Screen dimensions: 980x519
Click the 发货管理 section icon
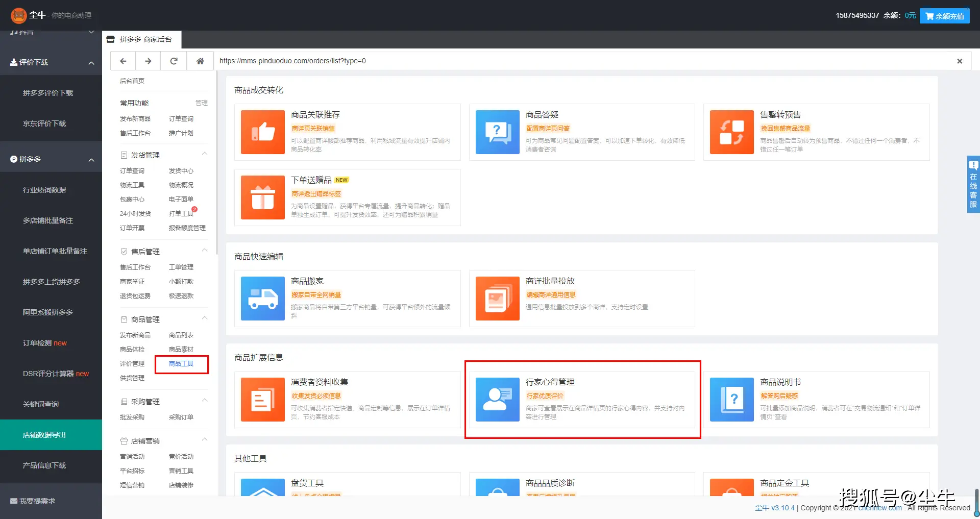(124, 155)
